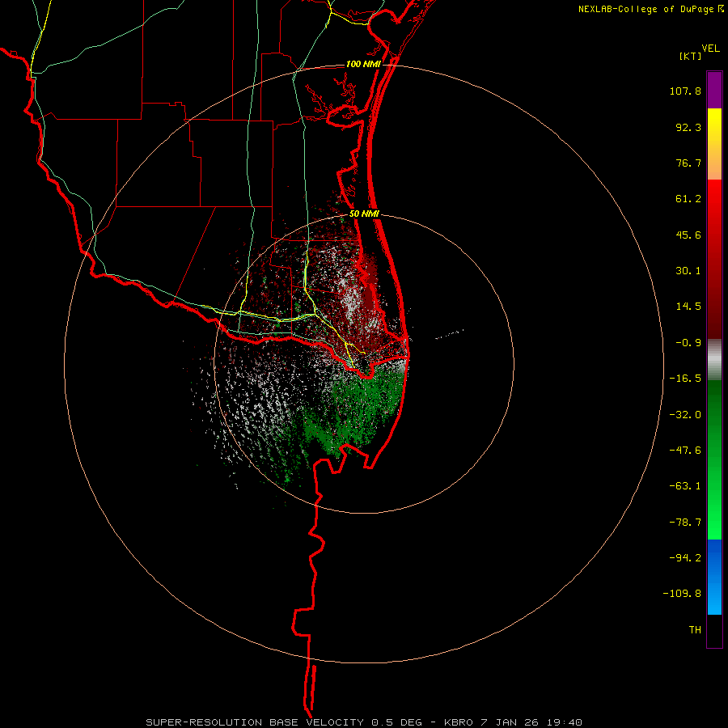728x728 pixels.
Task: Select the red segment of the color bar
Action: coord(714,259)
